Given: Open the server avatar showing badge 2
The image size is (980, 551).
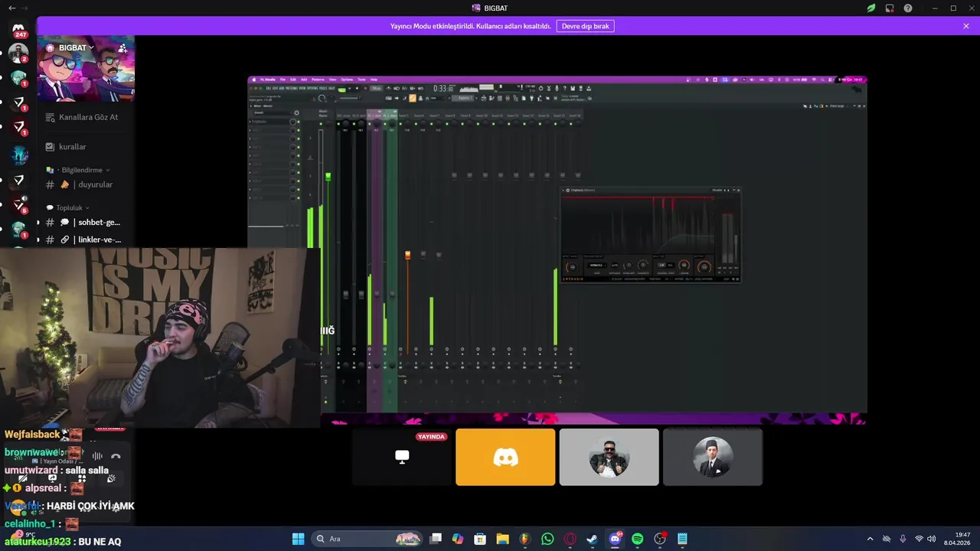Looking at the screenshot, I should (x=18, y=54).
